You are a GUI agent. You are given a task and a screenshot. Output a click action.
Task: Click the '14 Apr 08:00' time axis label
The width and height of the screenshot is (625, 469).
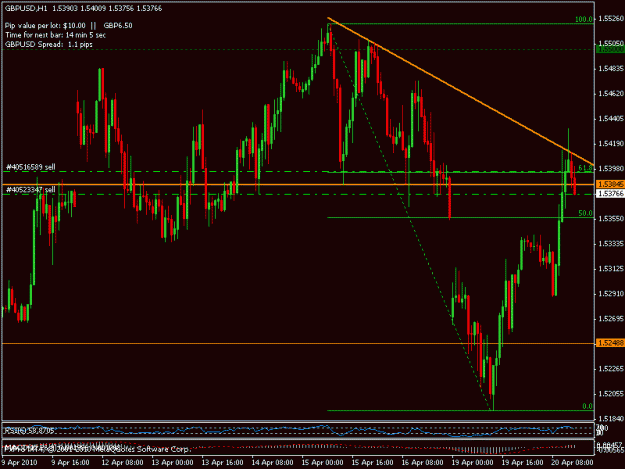tap(273, 462)
